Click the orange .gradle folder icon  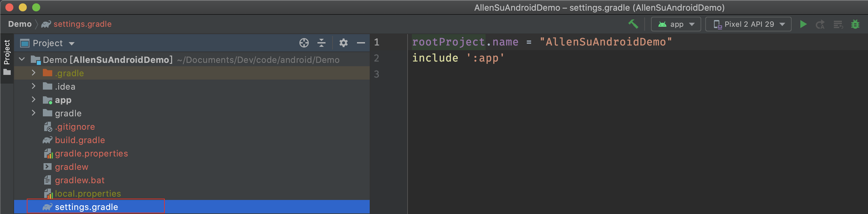(48, 73)
